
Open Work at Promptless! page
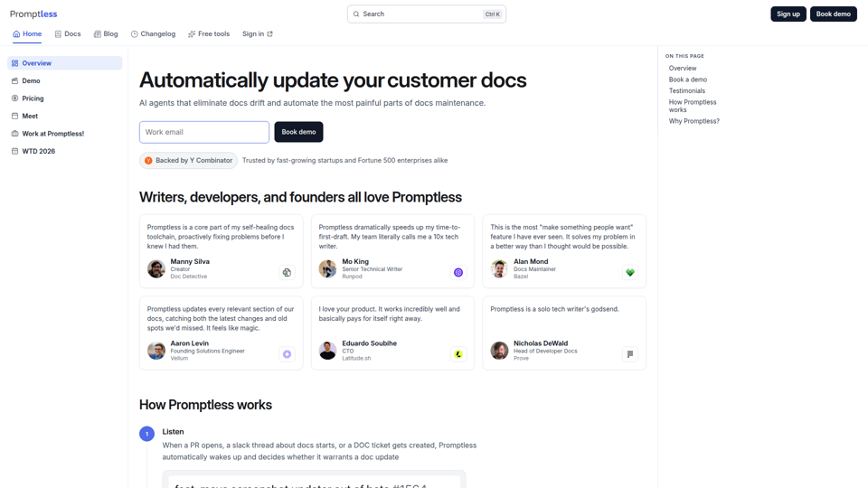coord(65,134)
